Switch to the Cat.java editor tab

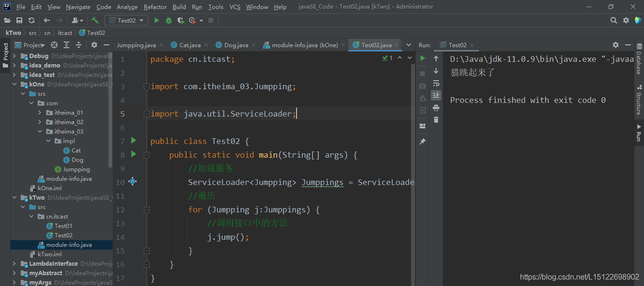tap(190, 45)
